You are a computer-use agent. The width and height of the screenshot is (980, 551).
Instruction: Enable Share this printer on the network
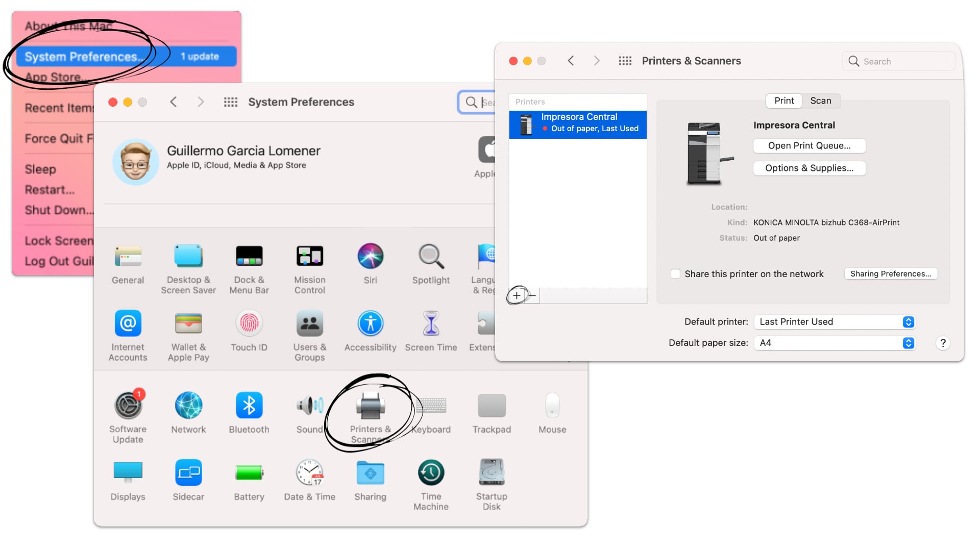(x=675, y=274)
